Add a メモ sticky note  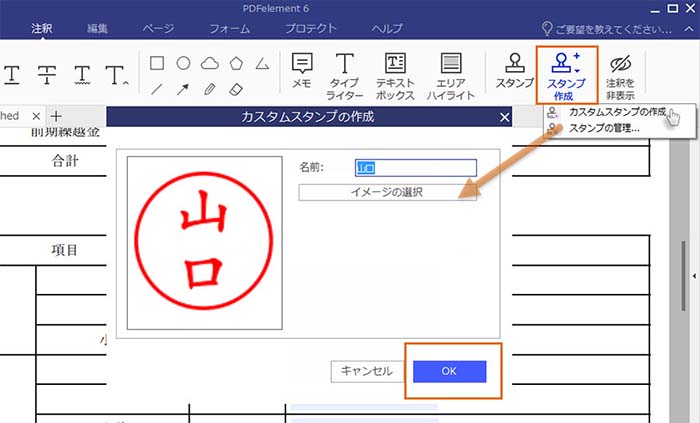[302, 72]
